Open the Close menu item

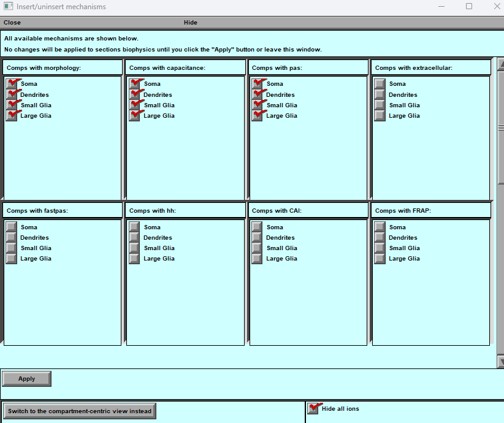coord(12,23)
